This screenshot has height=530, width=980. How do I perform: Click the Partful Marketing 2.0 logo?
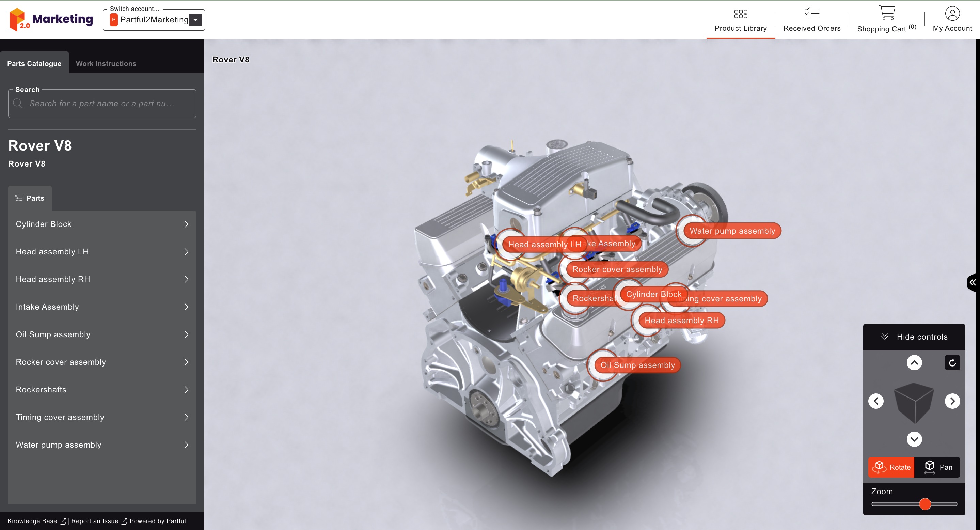(x=51, y=19)
